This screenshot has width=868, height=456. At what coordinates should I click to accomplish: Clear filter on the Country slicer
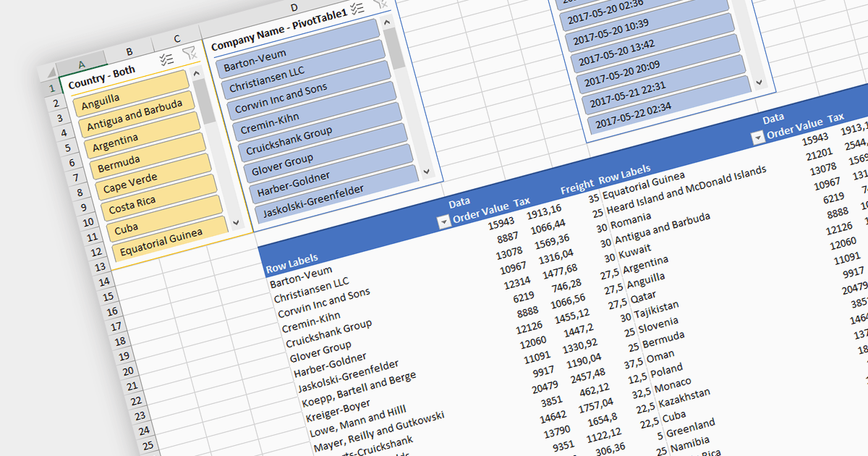click(190, 53)
